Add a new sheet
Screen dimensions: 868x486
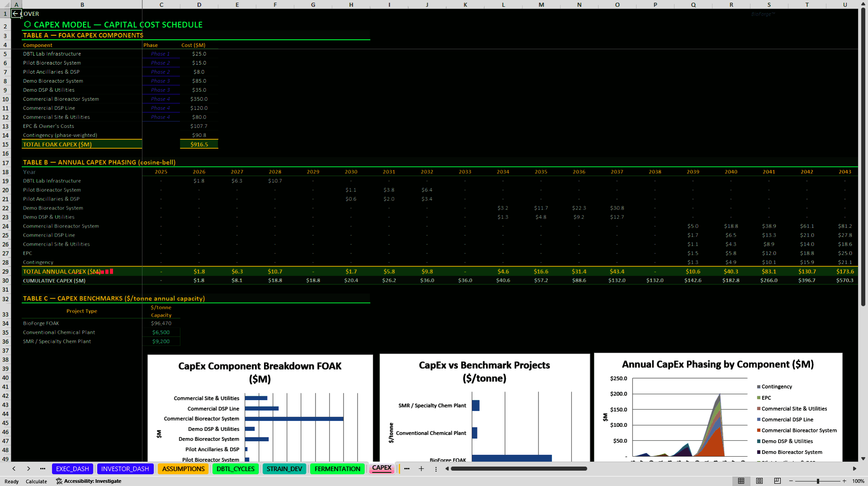[x=421, y=469]
